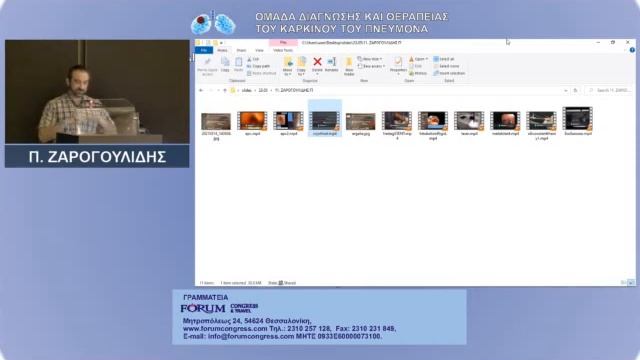Click Invert selection in the ribbon
This screenshot has height=360, width=640.
click(449, 73)
